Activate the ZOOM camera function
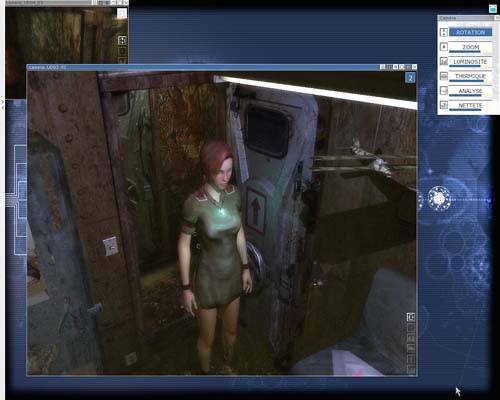500x400 pixels. pos(470,47)
